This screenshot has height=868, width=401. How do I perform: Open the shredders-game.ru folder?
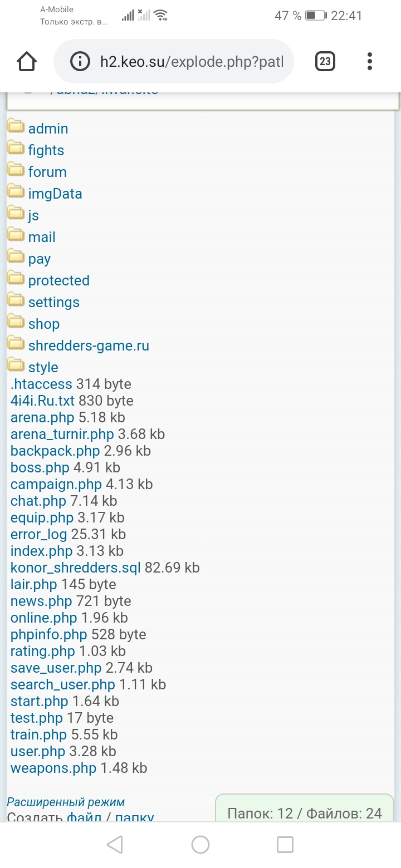(89, 346)
